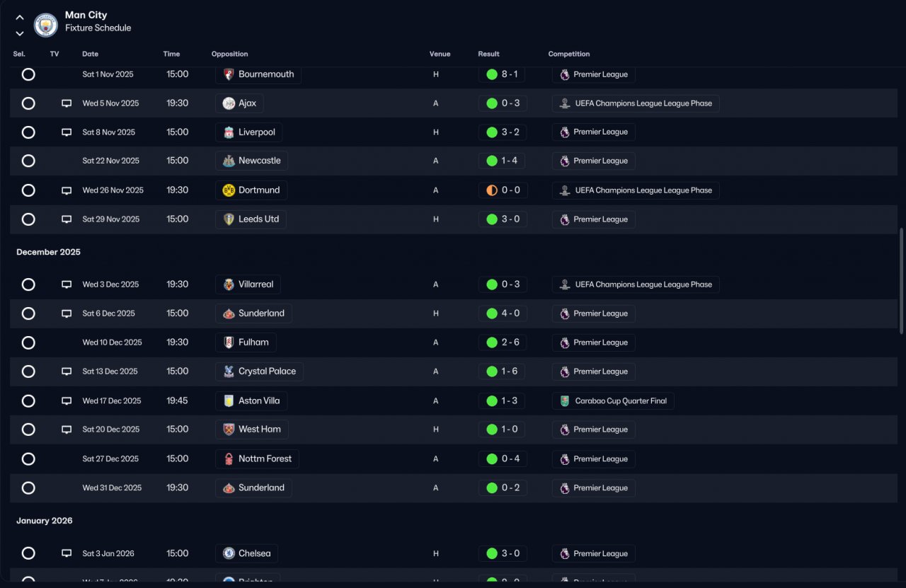Click the vertical scrollbar thumb
This screenshot has width=906, height=588.
click(901, 281)
